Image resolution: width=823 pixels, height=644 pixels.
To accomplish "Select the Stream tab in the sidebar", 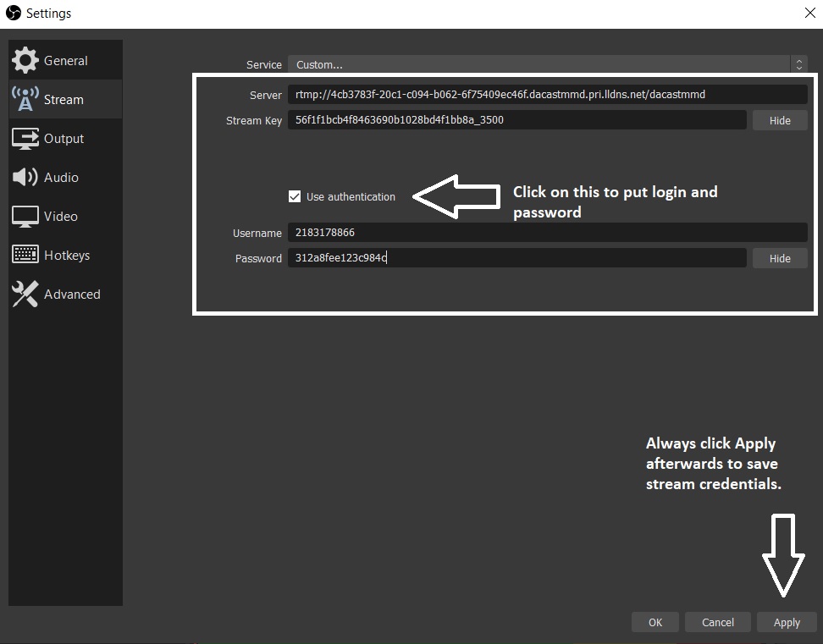I will coord(65,99).
